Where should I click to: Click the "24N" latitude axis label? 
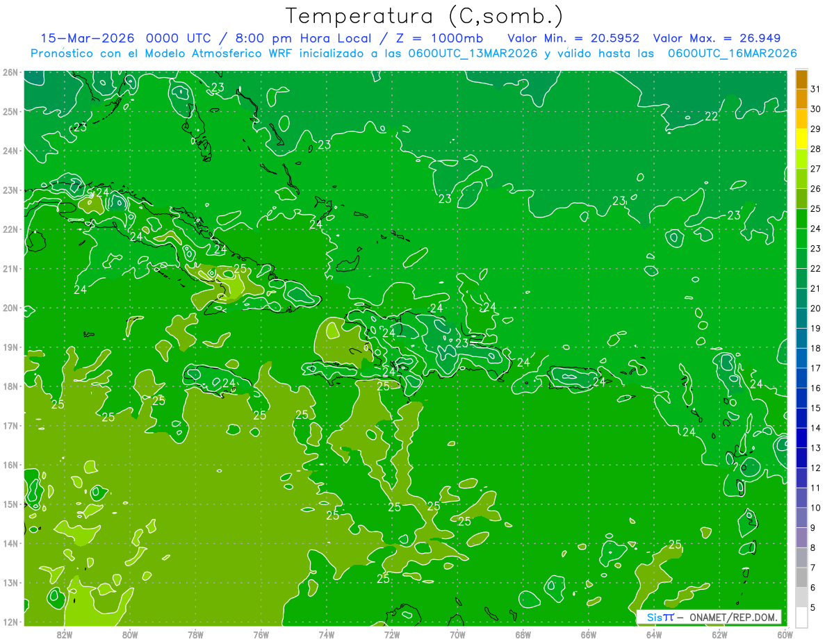tap(10, 150)
